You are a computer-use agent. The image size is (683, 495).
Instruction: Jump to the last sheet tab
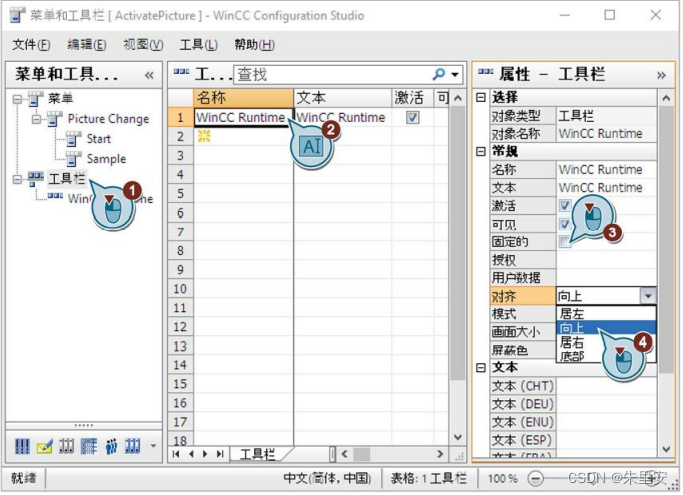click(220, 454)
